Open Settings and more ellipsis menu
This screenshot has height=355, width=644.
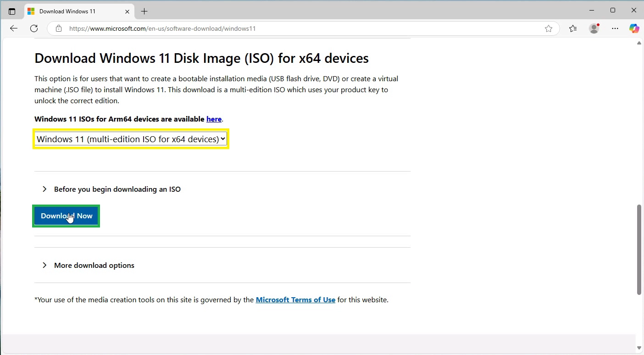coord(615,28)
